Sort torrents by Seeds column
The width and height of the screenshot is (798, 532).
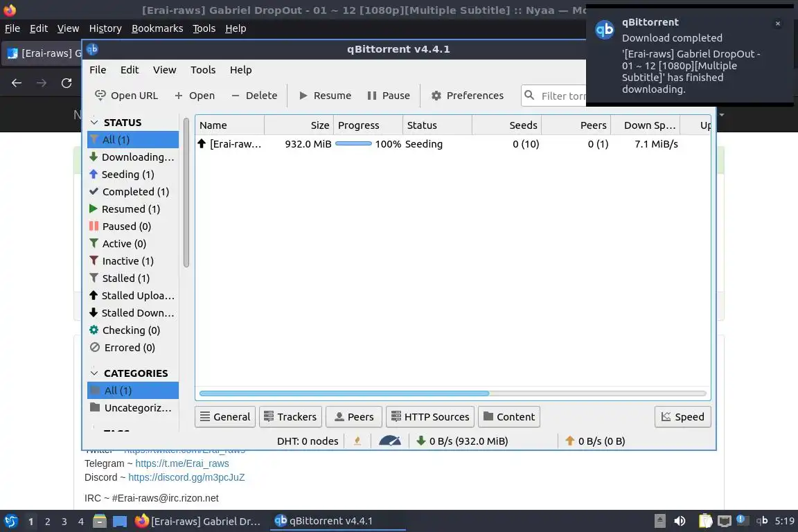tap(506, 125)
